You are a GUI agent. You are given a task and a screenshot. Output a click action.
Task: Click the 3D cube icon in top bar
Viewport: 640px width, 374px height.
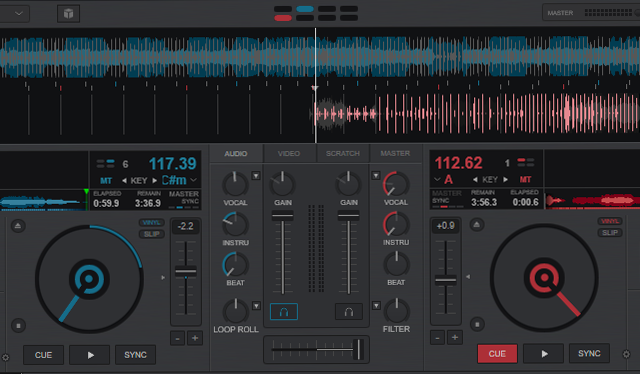click(68, 13)
